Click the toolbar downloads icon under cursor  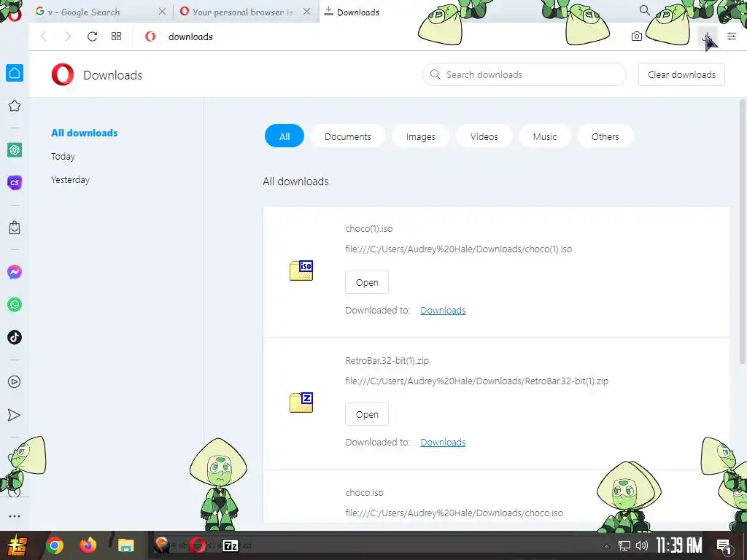[x=707, y=36]
